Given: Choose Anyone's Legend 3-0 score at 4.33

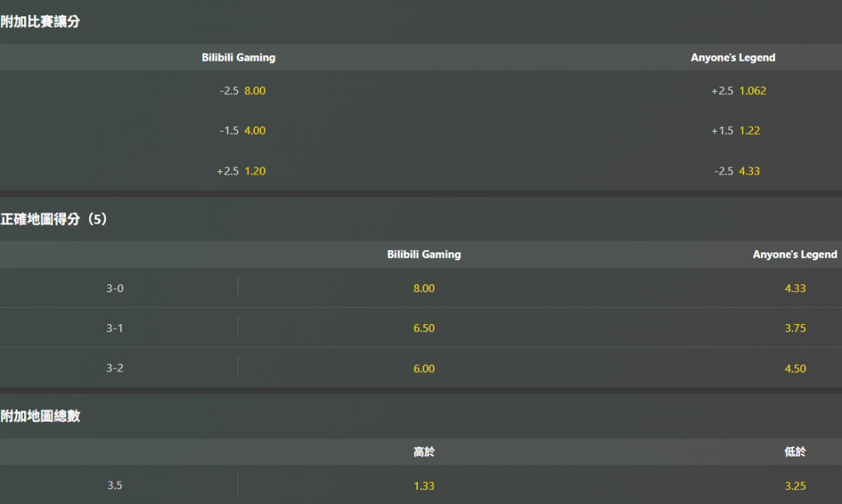Looking at the screenshot, I should click(794, 288).
